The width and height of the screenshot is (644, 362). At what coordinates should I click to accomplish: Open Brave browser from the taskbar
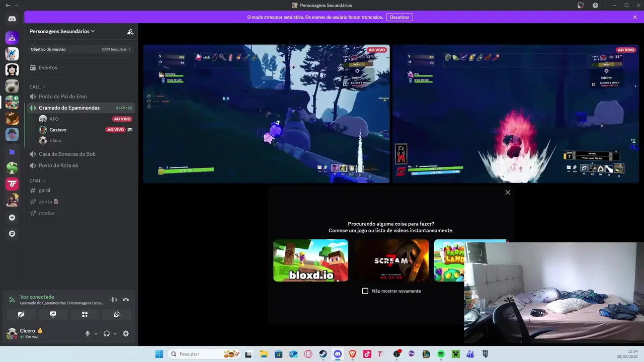click(x=352, y=354)
